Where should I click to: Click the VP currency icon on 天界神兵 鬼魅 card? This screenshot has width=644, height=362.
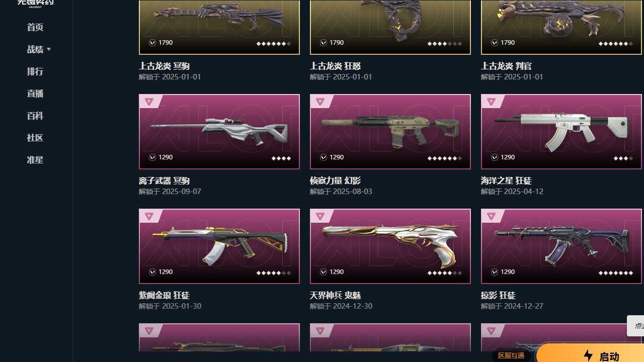(324, 272)
